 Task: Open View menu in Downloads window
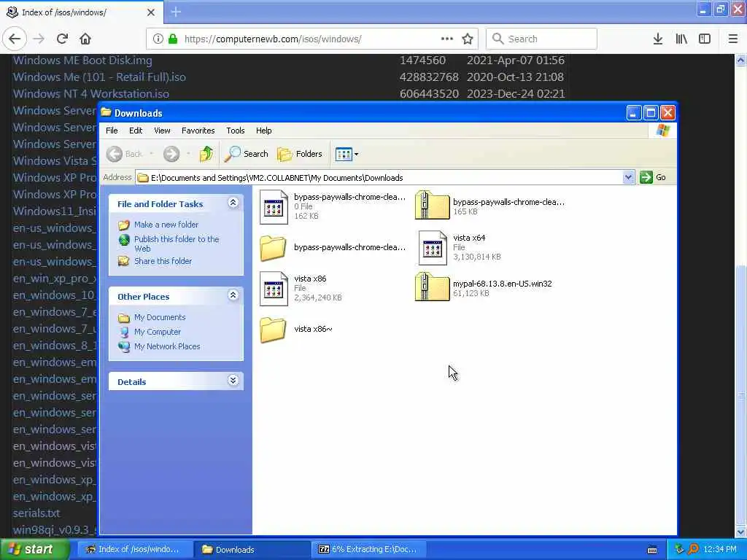click(162, 131)
